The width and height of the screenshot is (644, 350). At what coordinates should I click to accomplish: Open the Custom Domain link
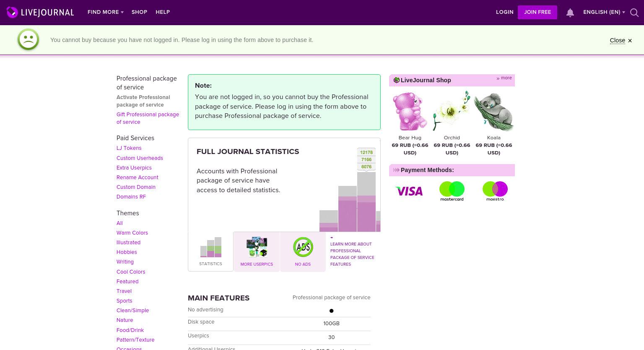click(x=136, y=187)
